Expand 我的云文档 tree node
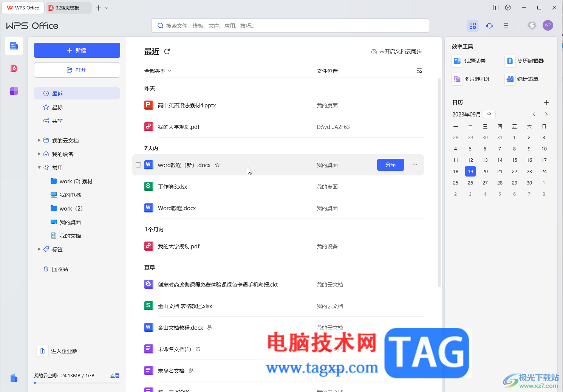This screenshot has width=563, height=392. pos(39,140)
